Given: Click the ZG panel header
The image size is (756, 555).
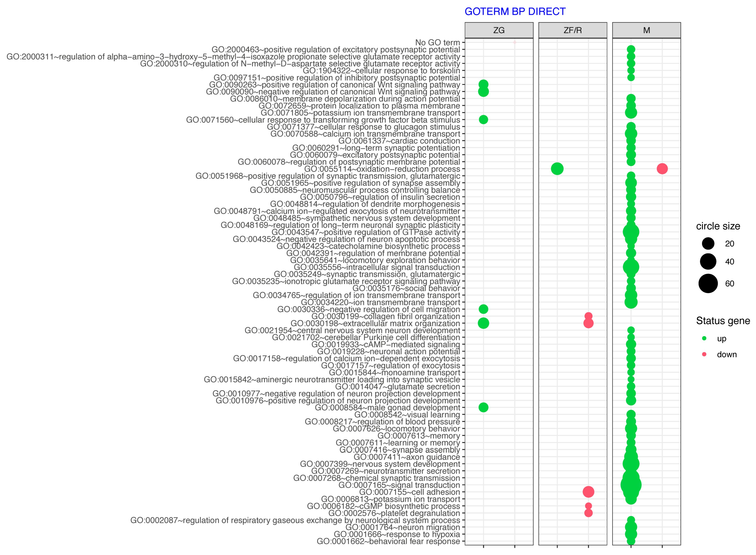Looking at the screenshot, I should [499, 30].
